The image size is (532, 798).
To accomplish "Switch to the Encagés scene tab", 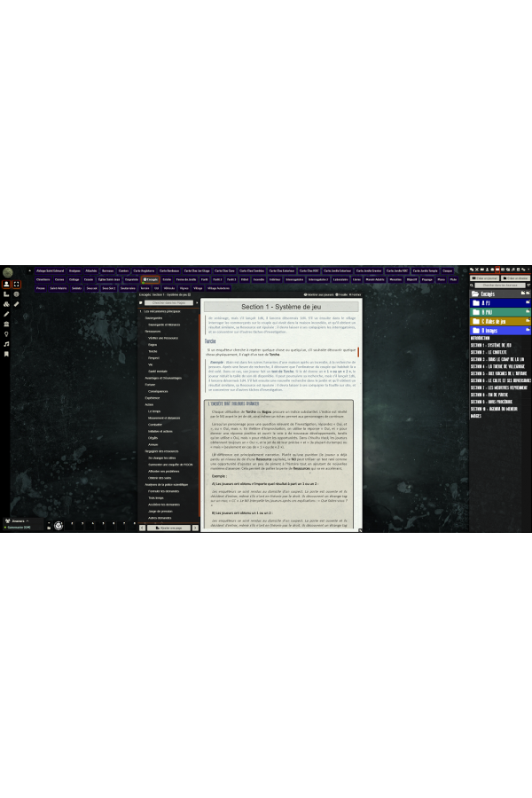I will [151, 278].
